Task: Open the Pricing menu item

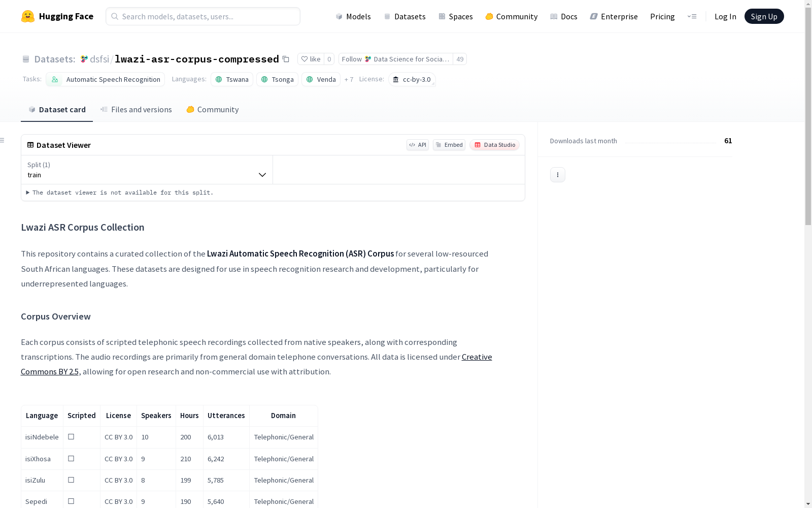Action: 662,16
